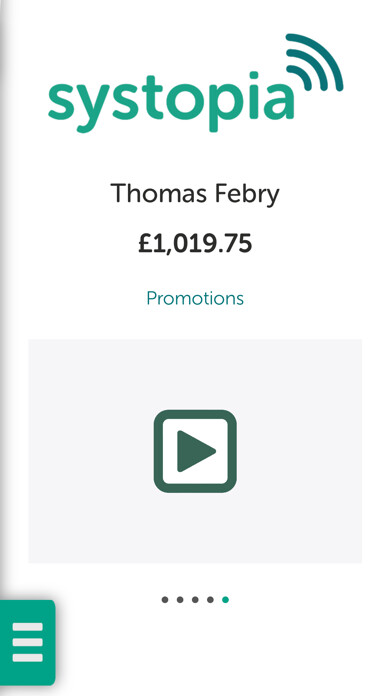Viewport: 392px width, 696px height.
Task: Click the pound sign in the balance
Action: [146, 244]
